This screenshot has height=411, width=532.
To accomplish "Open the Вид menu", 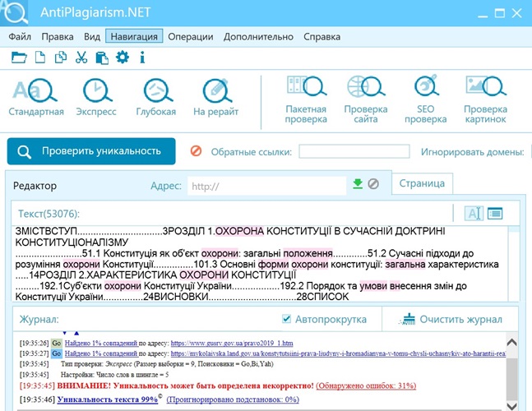I will coord(92,36).
